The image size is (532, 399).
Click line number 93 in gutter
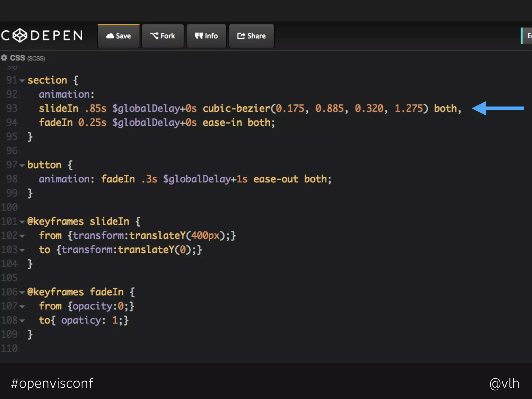click(x=12, y=108)
